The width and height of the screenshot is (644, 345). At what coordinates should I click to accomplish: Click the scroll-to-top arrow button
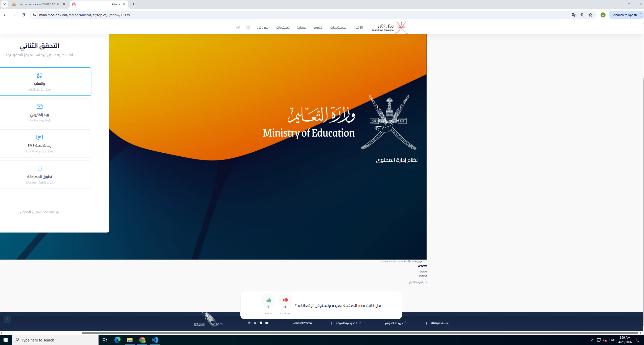point(7,319)
